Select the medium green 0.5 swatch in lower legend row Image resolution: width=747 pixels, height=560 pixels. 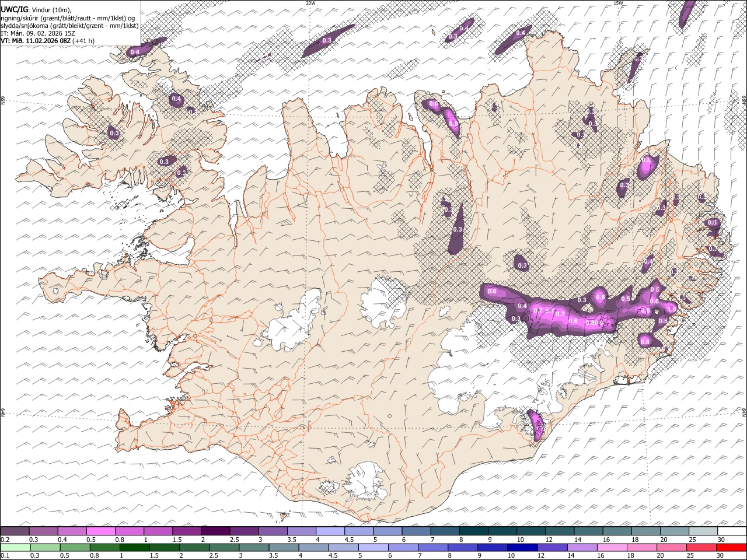75,547
